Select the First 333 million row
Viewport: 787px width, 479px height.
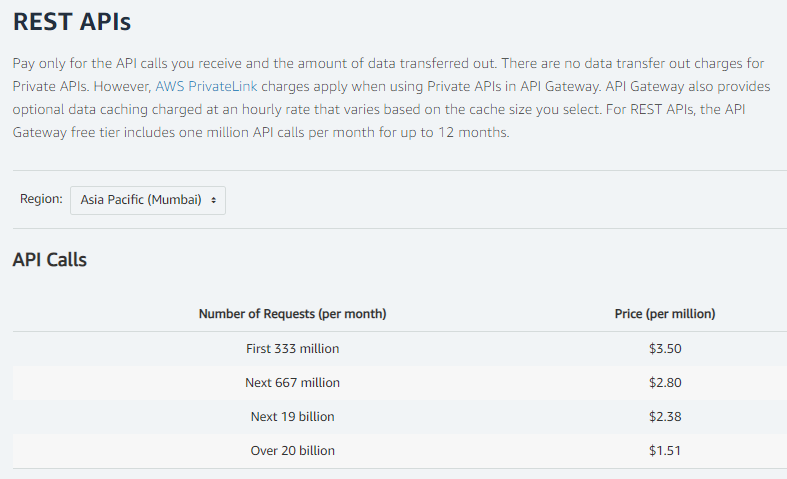tap(292, 349)
